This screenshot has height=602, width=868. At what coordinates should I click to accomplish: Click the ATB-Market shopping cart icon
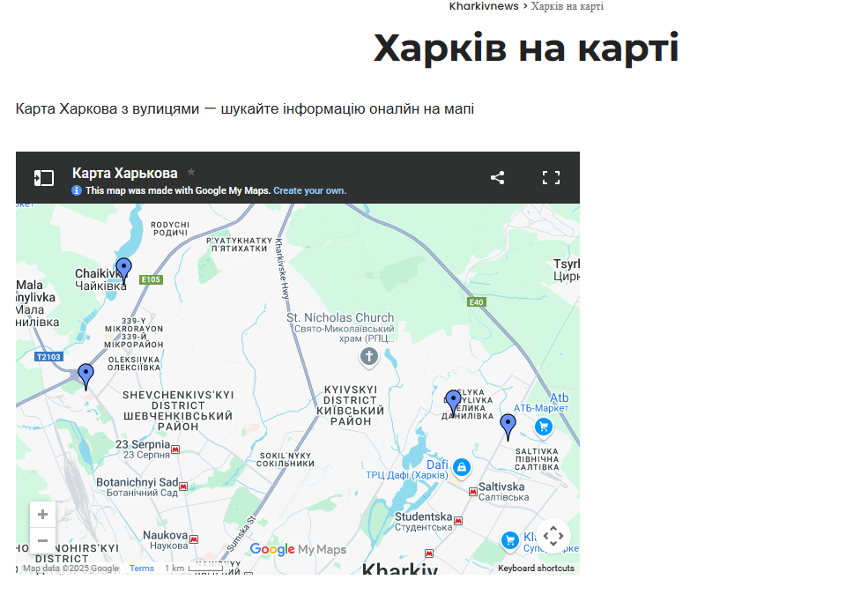click(x=544, y=427)
